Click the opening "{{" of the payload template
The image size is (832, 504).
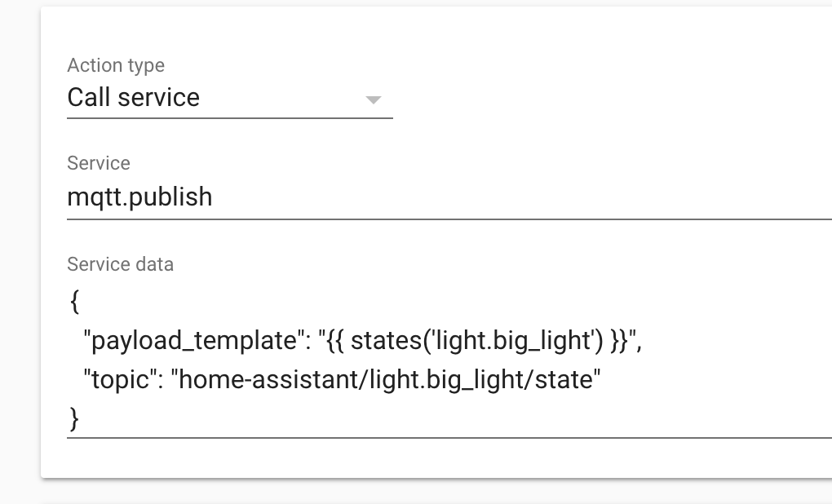pyautogui.click(x=334, y=341)
